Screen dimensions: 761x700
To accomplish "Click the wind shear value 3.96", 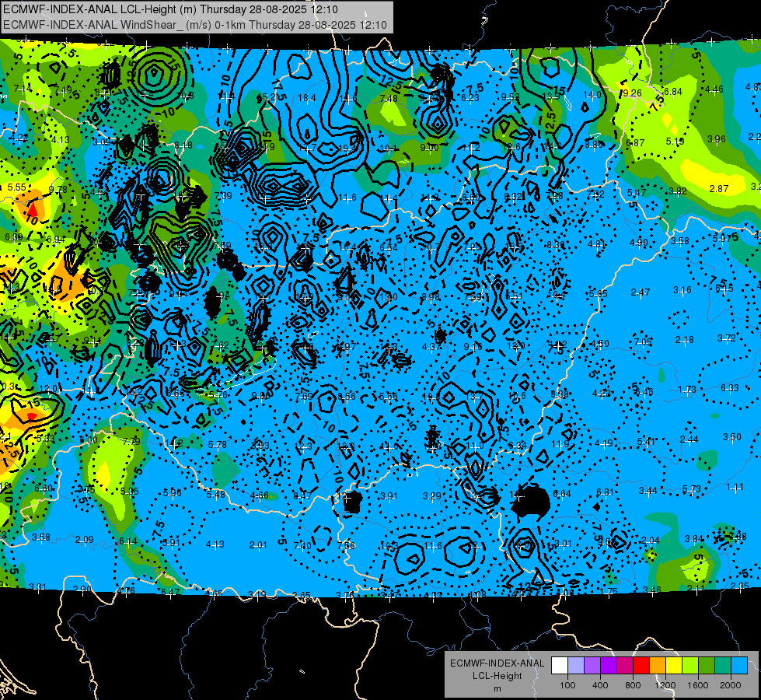I will click(717, 139).
